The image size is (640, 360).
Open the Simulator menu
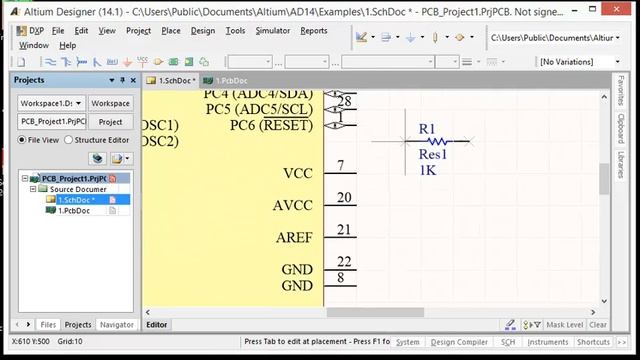(273, 31)
